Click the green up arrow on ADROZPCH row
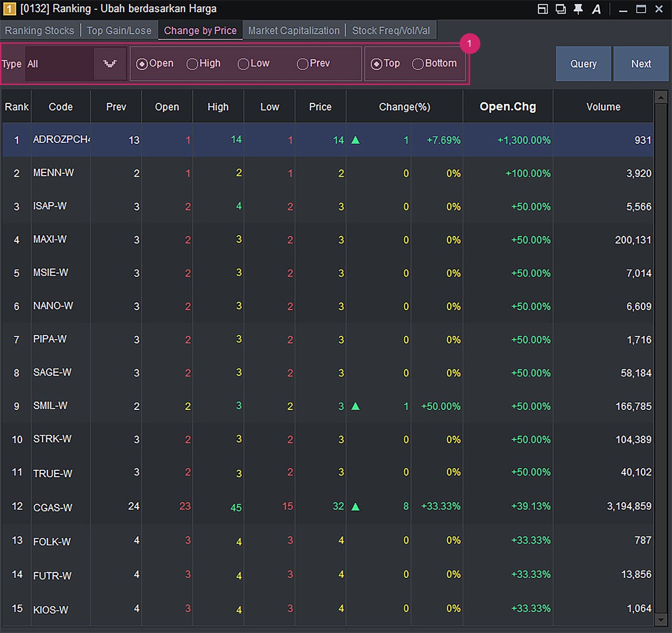Viewport: 672px width, 633px height. tap(355, 140)
